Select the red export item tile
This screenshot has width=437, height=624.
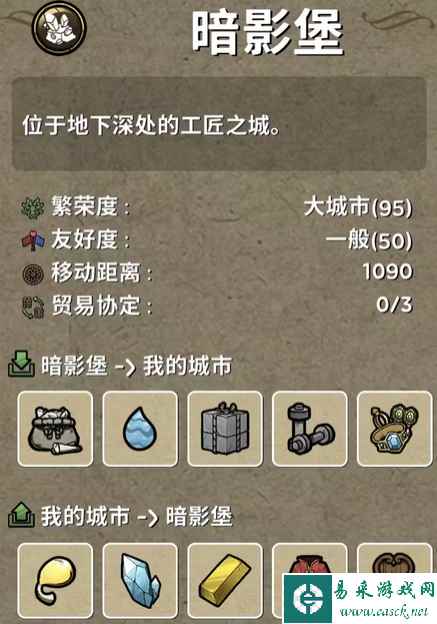click(310, 559)
